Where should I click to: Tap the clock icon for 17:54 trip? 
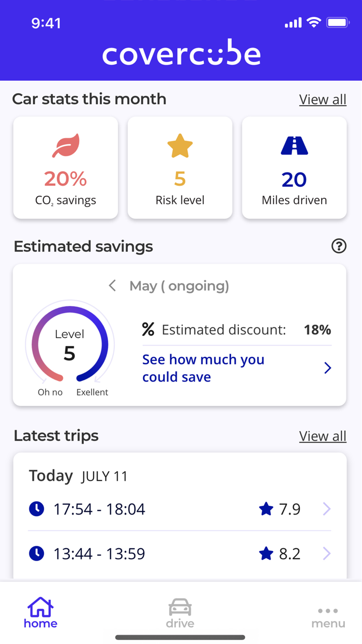point(36,509)
